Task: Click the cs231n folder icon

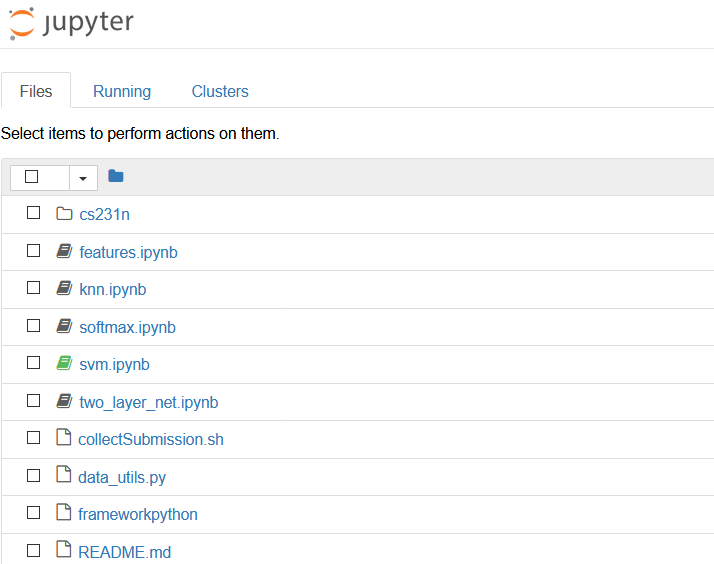Action: point(65,214)
